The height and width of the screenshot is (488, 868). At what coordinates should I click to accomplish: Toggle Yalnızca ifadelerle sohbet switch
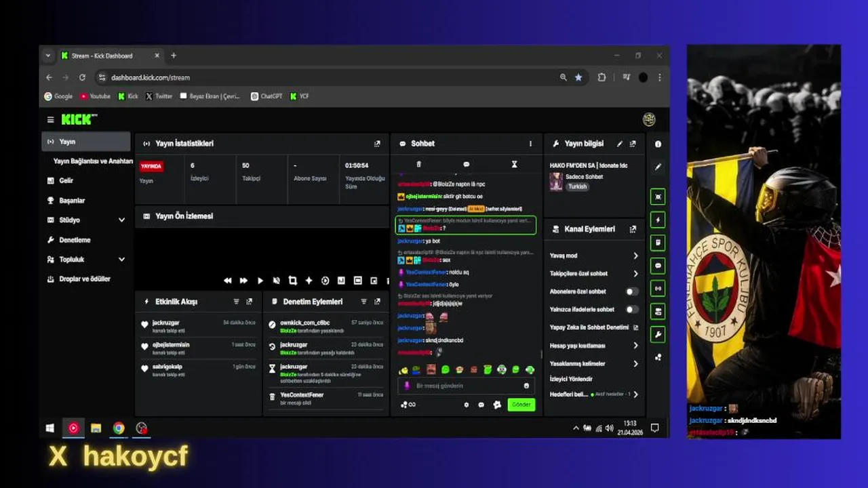[x=631, y=309]
